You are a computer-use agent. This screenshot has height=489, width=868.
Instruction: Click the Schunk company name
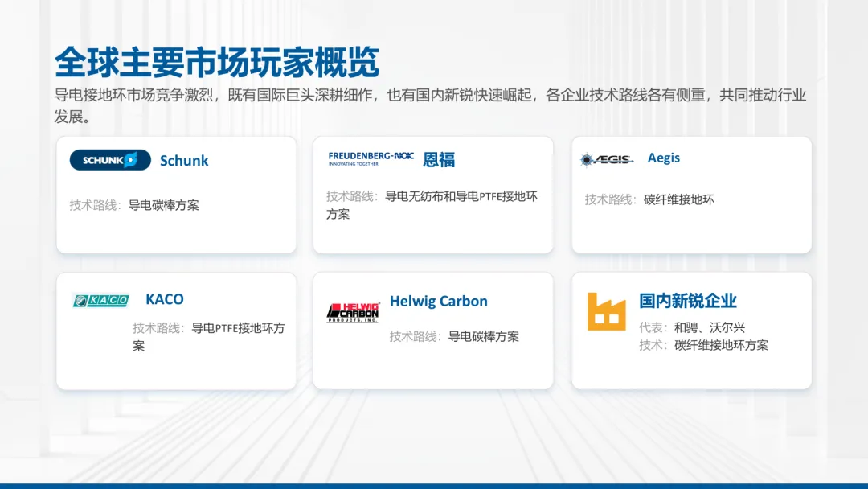coord(184,161)
